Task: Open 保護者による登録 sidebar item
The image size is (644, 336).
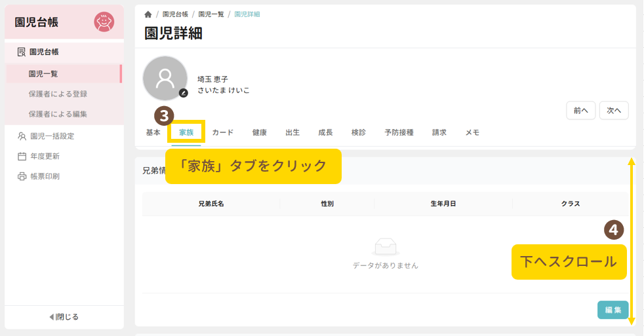Action: click(58, 94)
